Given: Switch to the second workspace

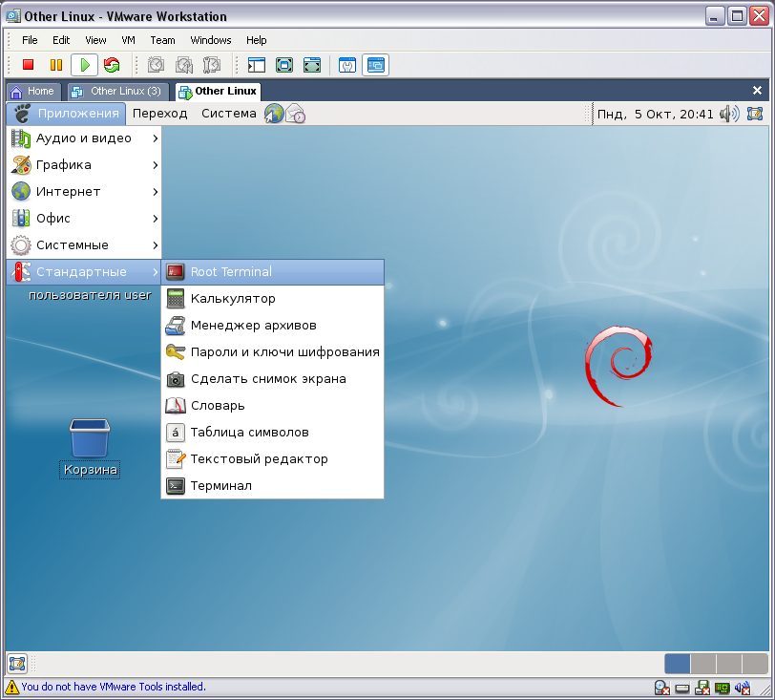Looking at the screenshot, I should click(702, 664).
